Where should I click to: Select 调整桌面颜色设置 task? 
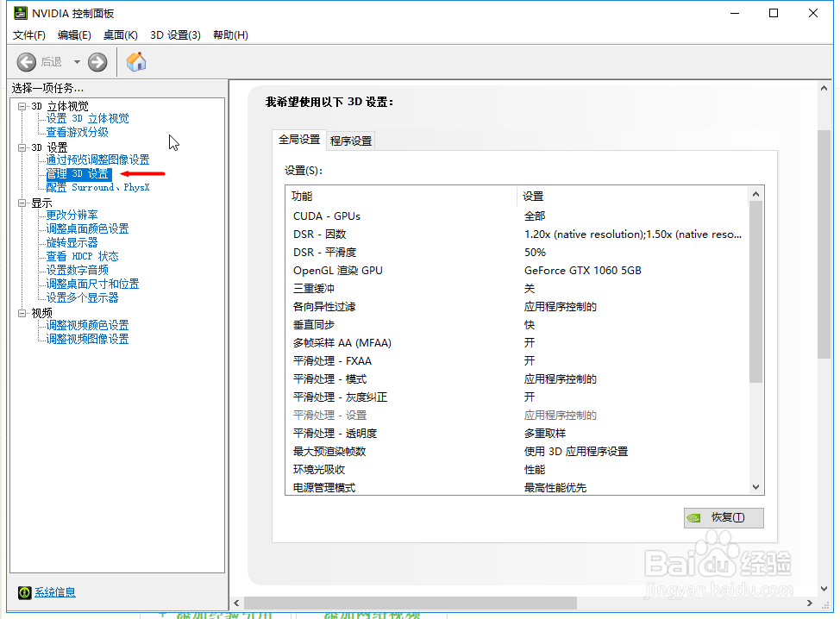(x=87, y=228)
